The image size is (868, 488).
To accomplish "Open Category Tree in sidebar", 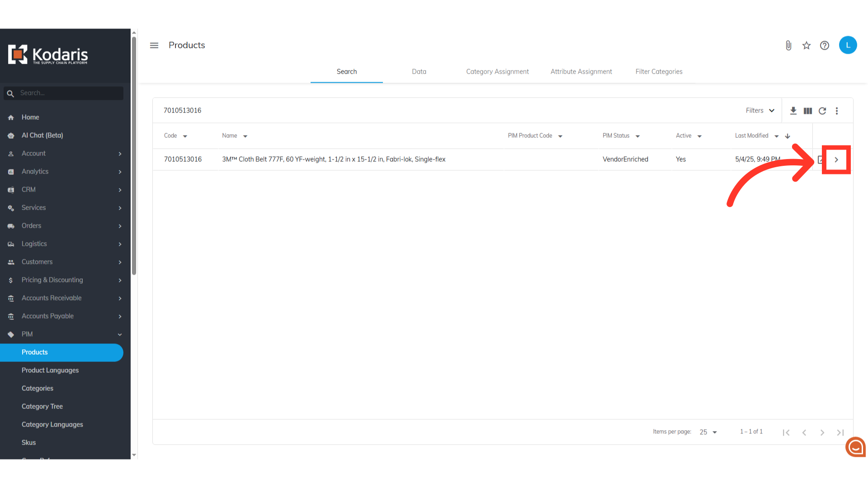I will click(x=42, y=406).
